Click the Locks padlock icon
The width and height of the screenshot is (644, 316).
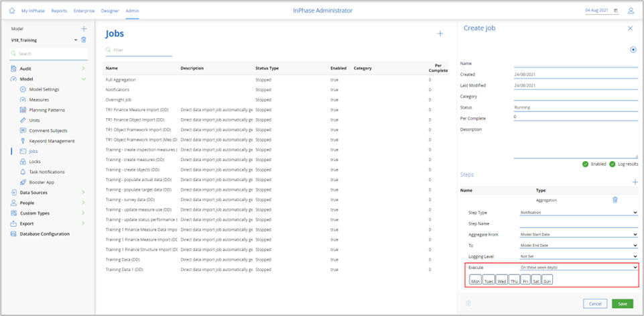(x=23, y=162)
